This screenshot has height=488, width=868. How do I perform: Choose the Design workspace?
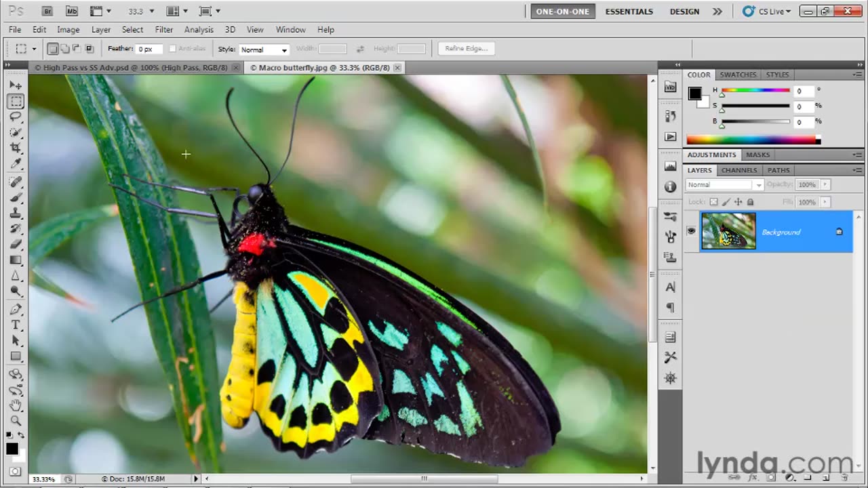pyautogui.click(x=684, y=12)
